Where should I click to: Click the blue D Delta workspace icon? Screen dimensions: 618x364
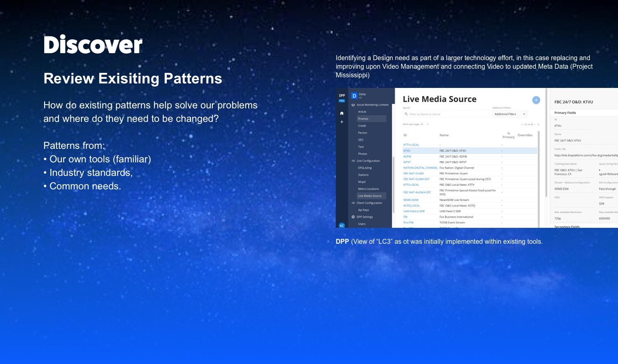[354, 96]
